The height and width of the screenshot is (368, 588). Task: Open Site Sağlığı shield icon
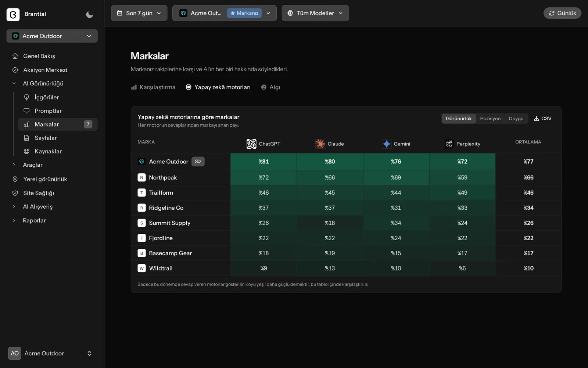coord(15,193)
